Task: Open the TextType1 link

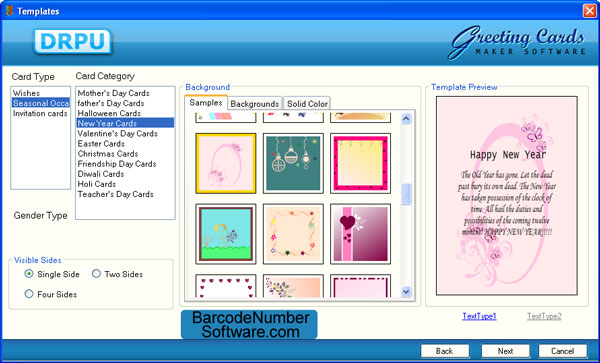Action: (479, 316)
